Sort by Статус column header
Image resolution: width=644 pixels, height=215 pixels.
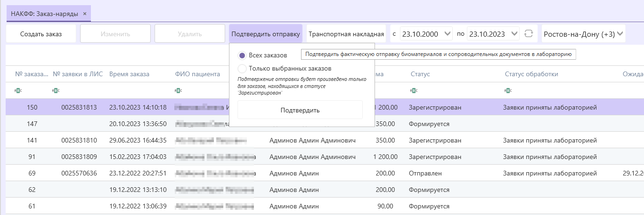[x=420, y=74]
